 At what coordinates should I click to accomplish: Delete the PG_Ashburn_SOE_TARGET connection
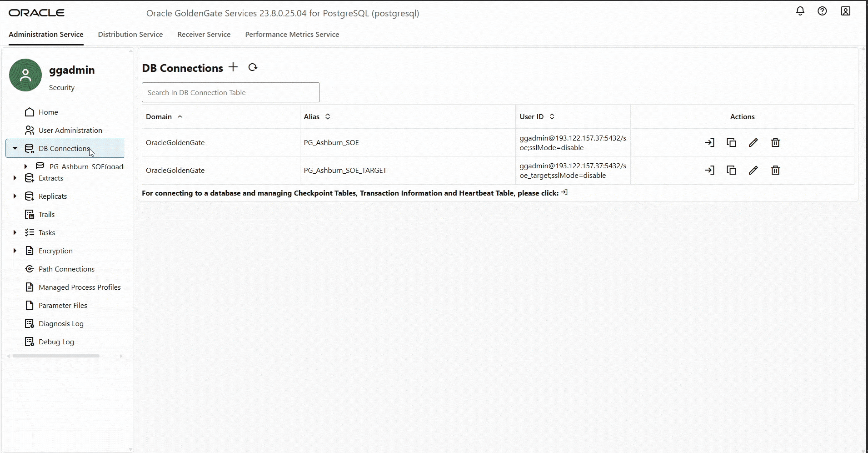pos(775,170)
